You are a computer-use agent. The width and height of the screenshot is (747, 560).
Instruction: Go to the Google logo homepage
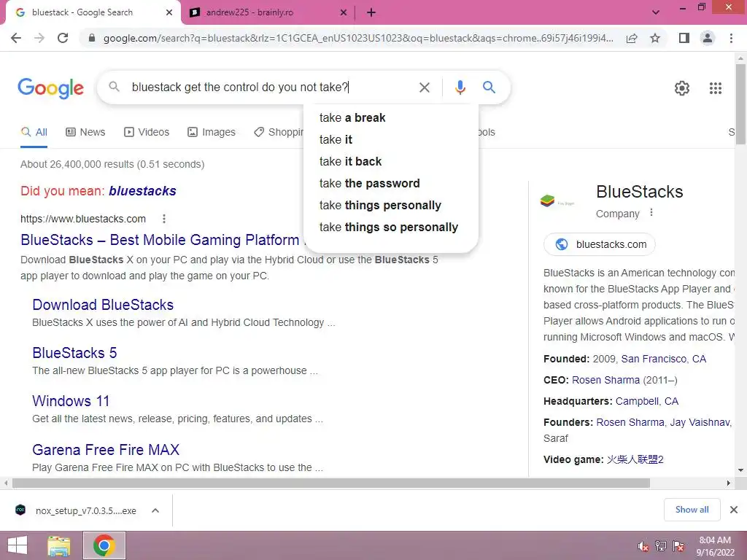click(50, 88)
